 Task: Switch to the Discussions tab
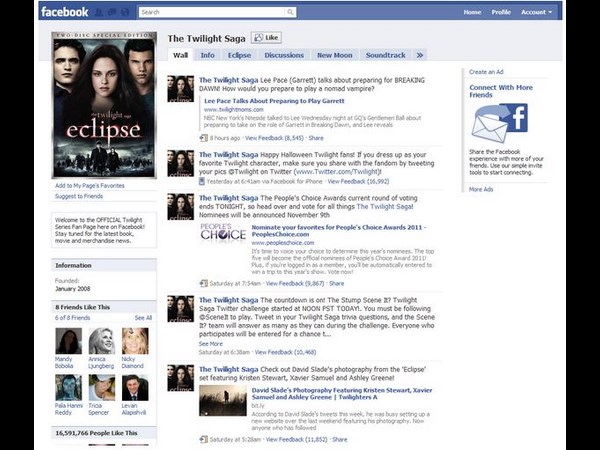tap(284, 55)
